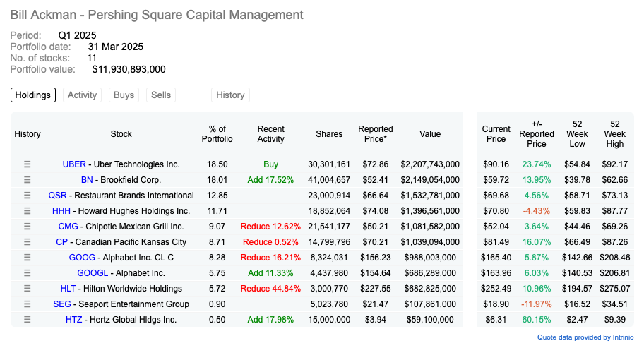The width and height of the screenshot is (644, 348).
Task: Select the Holdings tab
Action: tap(33, 95)
